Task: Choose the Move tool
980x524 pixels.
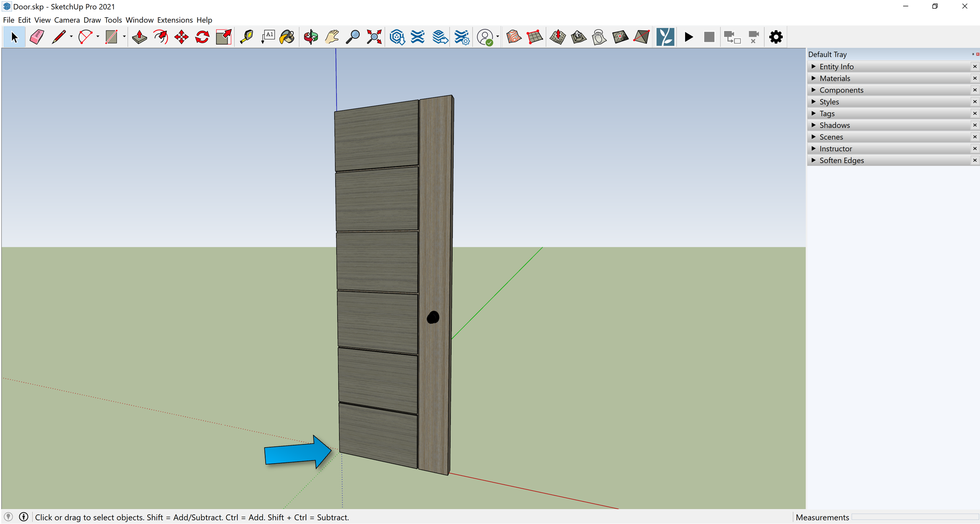Action: coord(181,37)
